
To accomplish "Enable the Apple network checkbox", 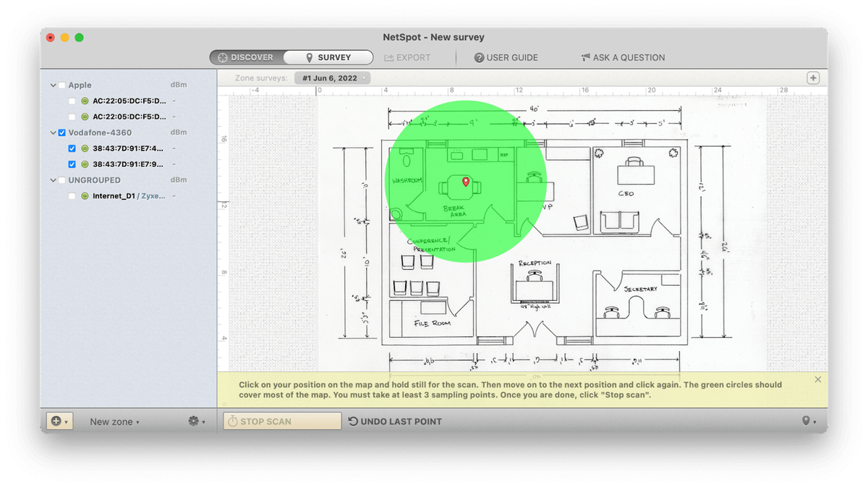I will pos(61,85).
